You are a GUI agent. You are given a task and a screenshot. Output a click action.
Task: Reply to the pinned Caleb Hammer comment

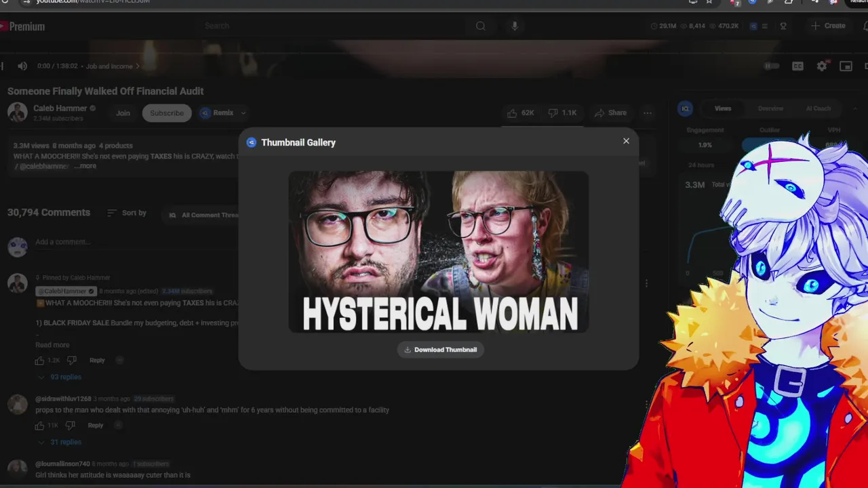coord(97,361)
